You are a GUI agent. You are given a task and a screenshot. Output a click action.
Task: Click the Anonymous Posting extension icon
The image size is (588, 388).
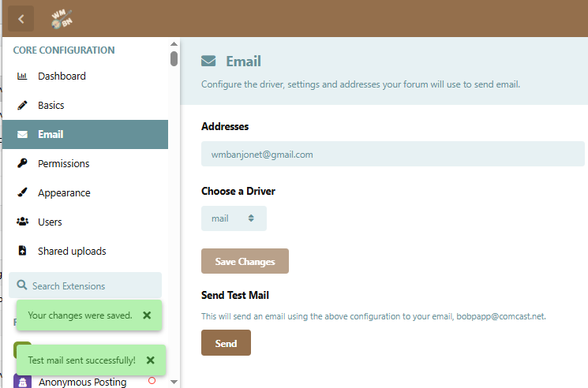(x=22, y=382)
